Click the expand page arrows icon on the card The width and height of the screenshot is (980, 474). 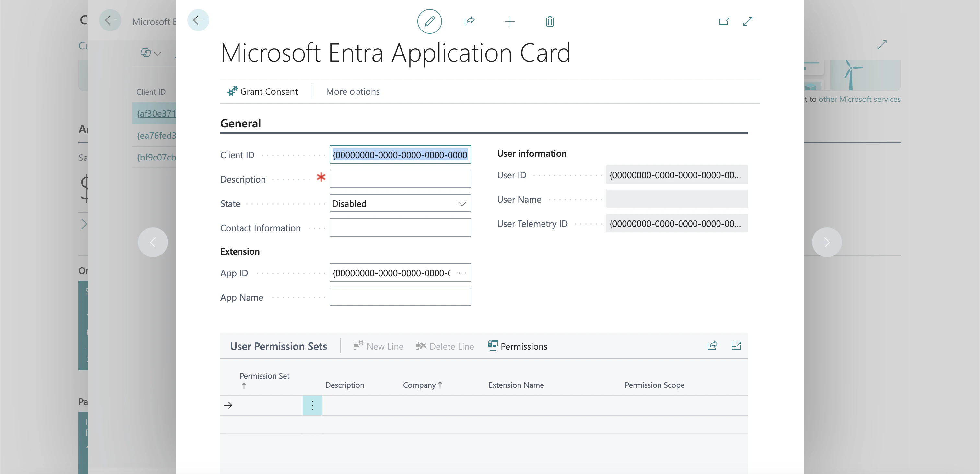coord(748,21)
